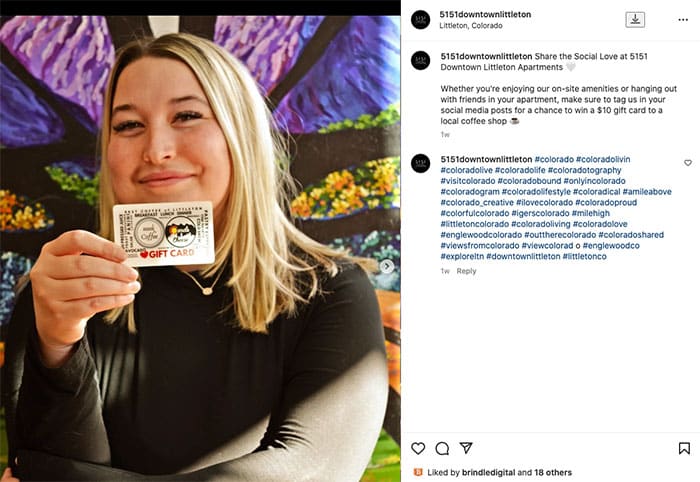
Task: Click avatar beside the hashtag comment
Action: click(x=421, y=163)
